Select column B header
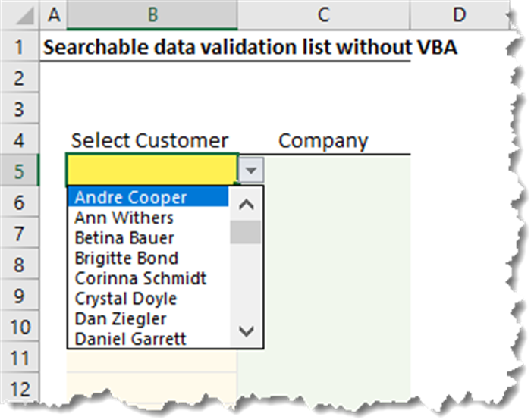This screenshot has width=531, height=420. pos(152,14)
